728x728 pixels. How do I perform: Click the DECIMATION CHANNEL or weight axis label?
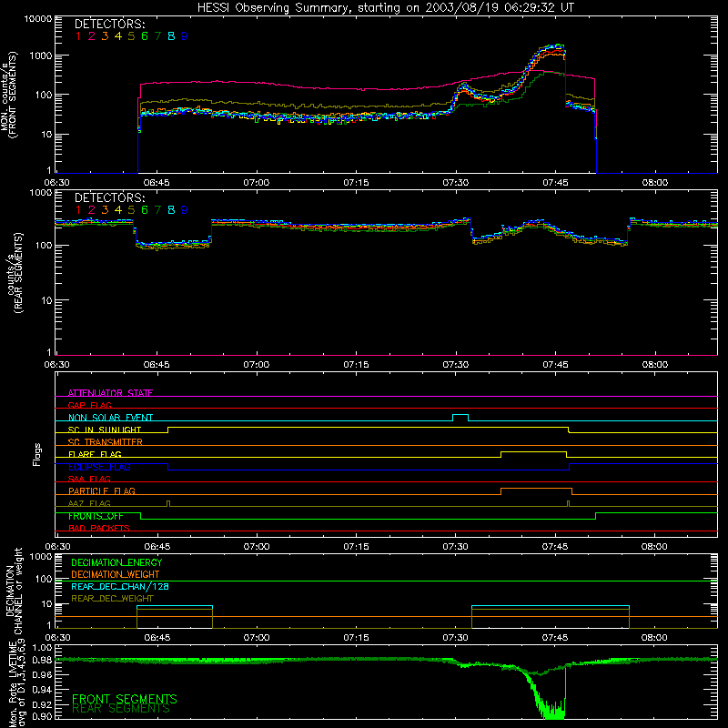[13, 591]
